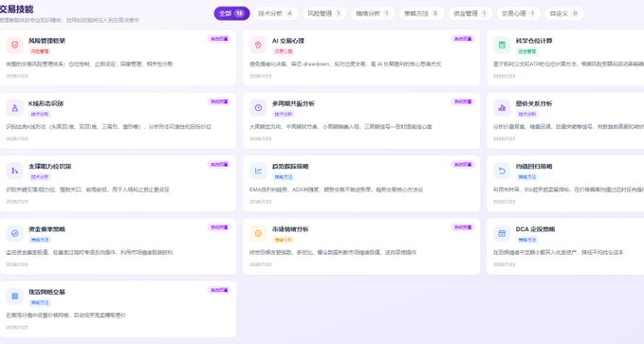Click the 系统预置 badge on 趋势跟踪策略 card
Screen dimensions: 644x344
pos(463,165)
